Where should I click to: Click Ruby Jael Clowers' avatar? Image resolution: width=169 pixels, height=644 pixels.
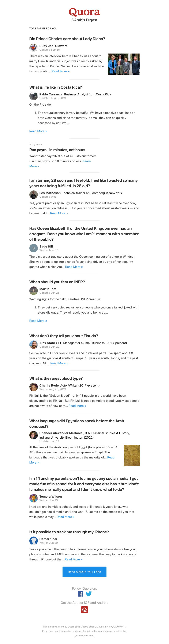click(33, 48)
